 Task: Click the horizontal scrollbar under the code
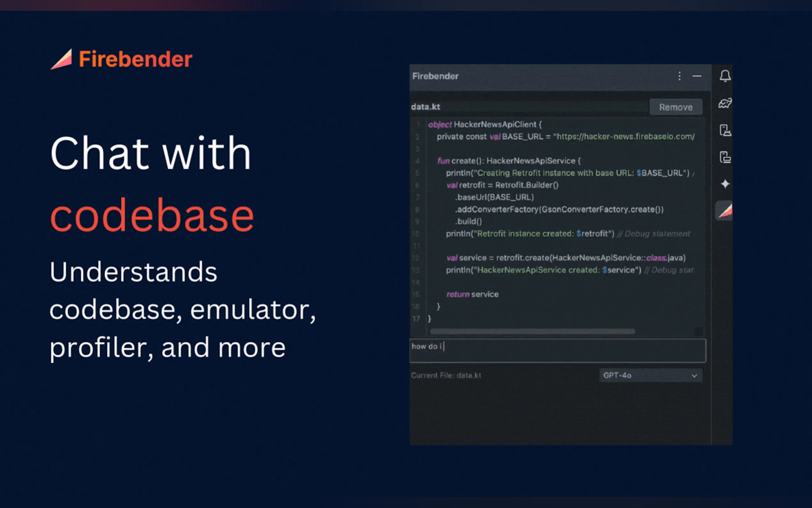tap(532, 331)
